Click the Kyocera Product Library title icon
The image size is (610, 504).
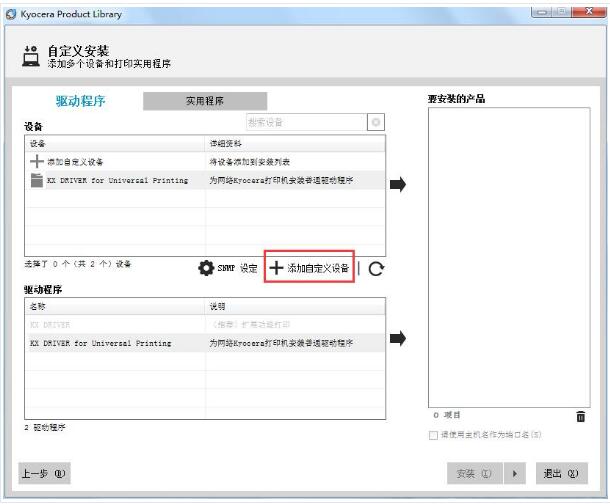pyautogui.click(x=11, y=14)
